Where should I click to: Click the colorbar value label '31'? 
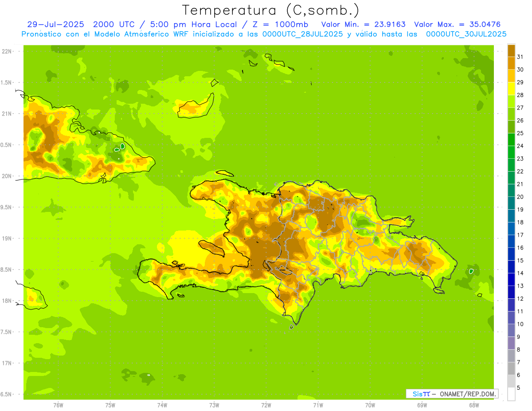(520, 57)
